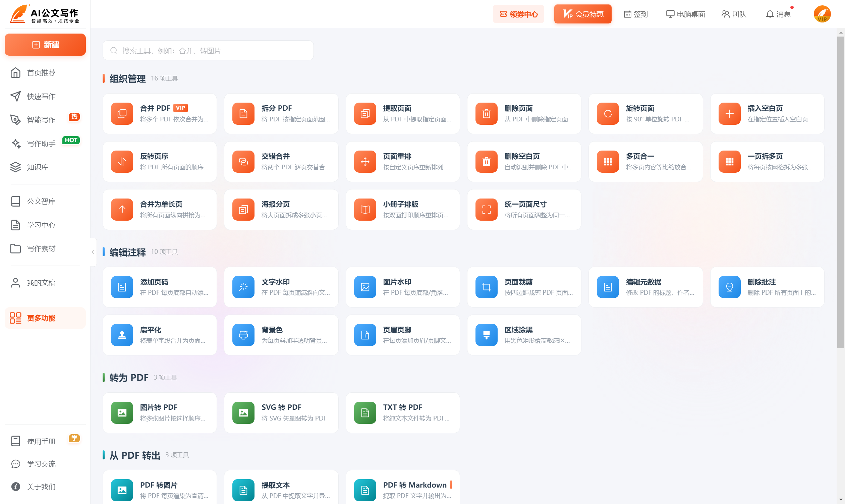The height and width of the screenshot is (504, 845).
Task: Open the 页面重排 move icon
Action: click(x=365, y=162)
